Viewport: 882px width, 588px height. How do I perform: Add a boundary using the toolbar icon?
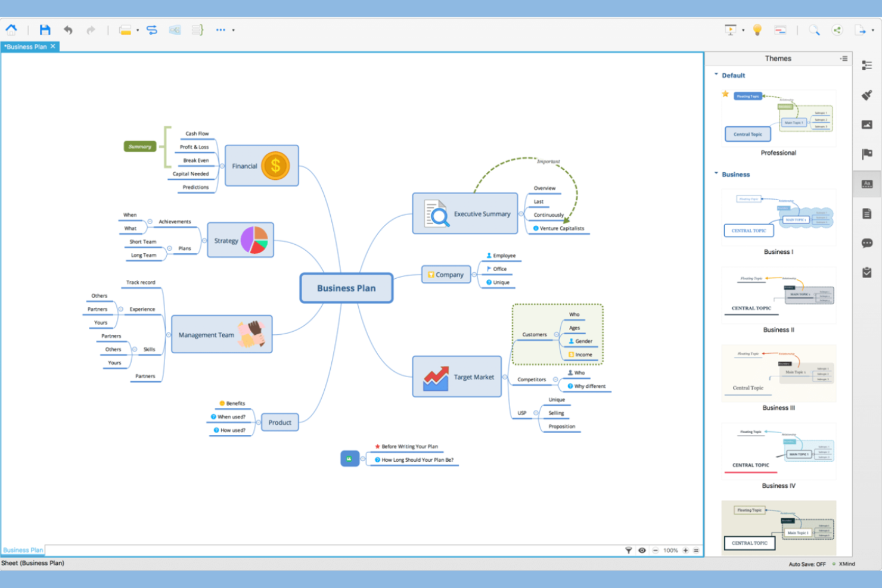[x=175, y=30]
